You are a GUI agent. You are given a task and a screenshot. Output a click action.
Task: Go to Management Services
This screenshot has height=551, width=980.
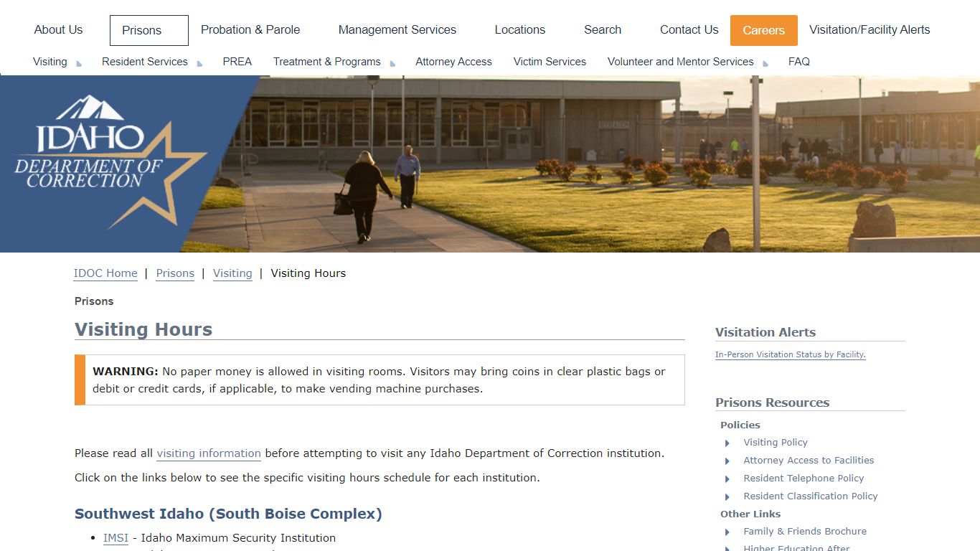coord(397,29)
